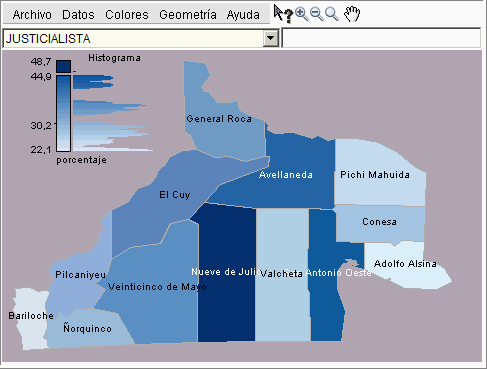
Task: Select the pointer query tool
Action: 283,14
